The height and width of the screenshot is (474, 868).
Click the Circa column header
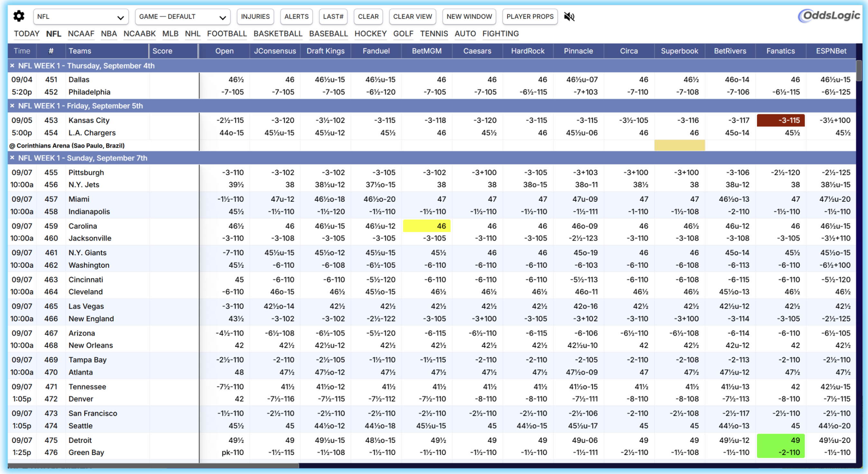tap(629, 51)
